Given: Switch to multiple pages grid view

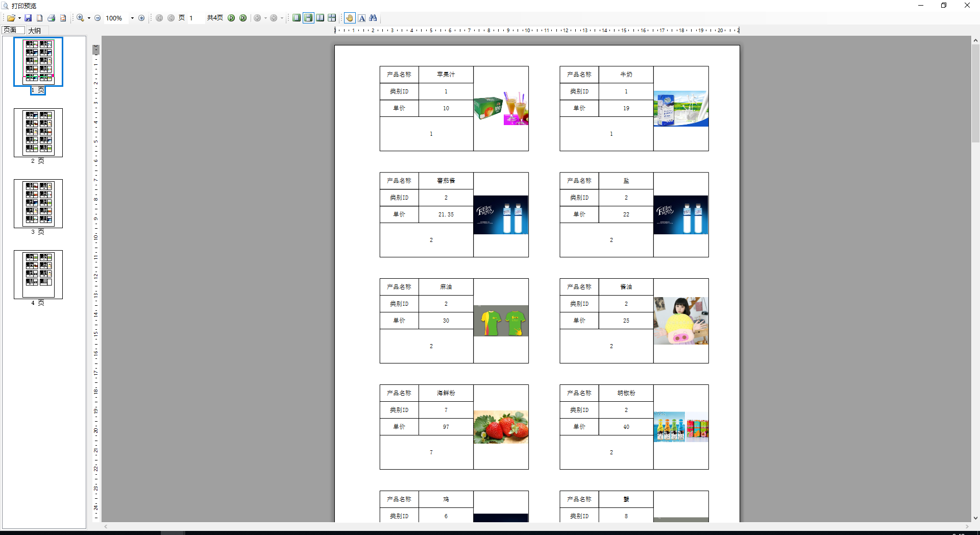Looking at the screenshot, I should point(332,18).
